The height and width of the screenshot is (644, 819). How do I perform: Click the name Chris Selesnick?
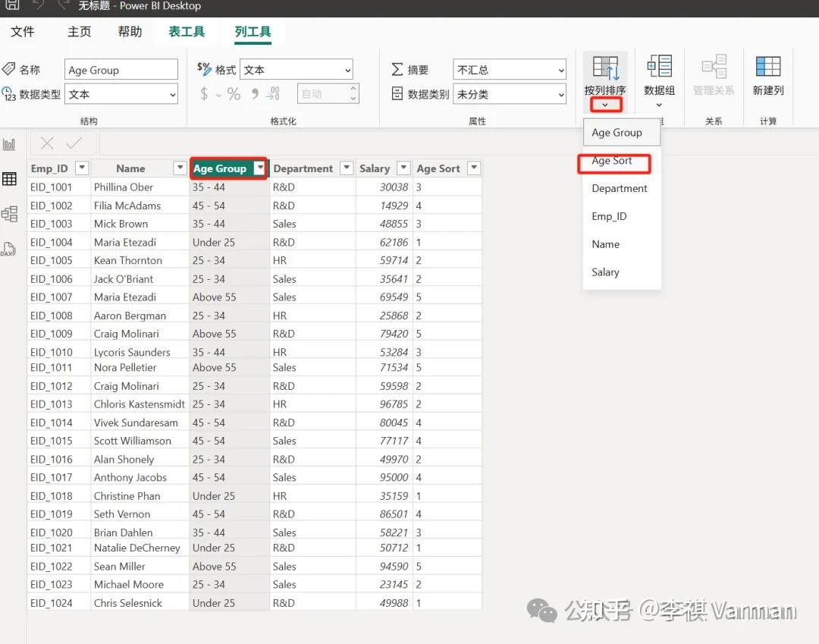128,603
